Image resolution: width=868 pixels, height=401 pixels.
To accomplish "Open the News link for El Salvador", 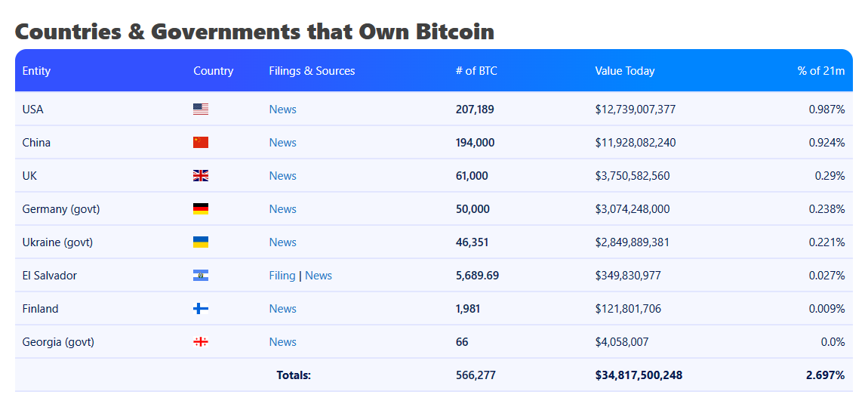I will [x=319, y=276].
